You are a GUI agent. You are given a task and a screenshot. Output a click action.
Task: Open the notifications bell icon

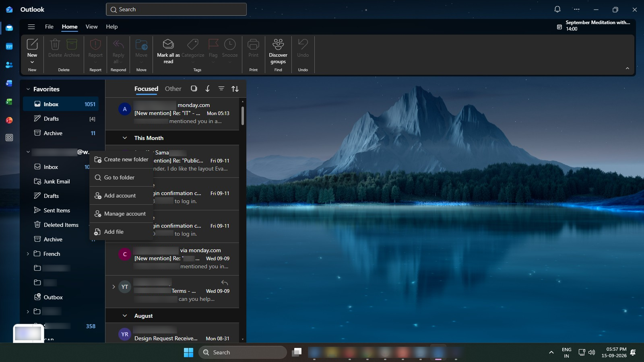click(557, 9)
